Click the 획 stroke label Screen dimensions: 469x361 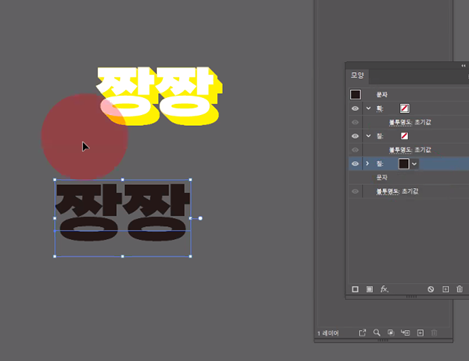pos(380,108)
